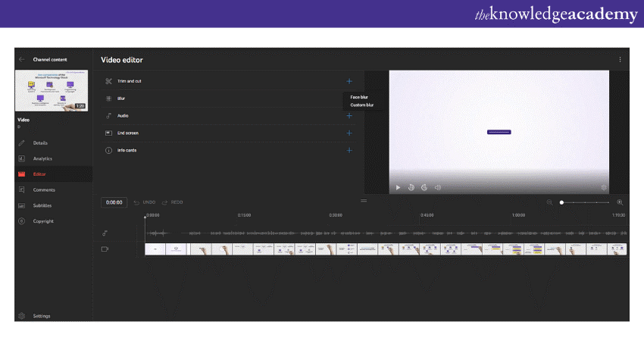Add a Trim and cut edit with the plus icon
Image resolution: width=644 pixels, height=341 pixels.
(x=349, y=81)
